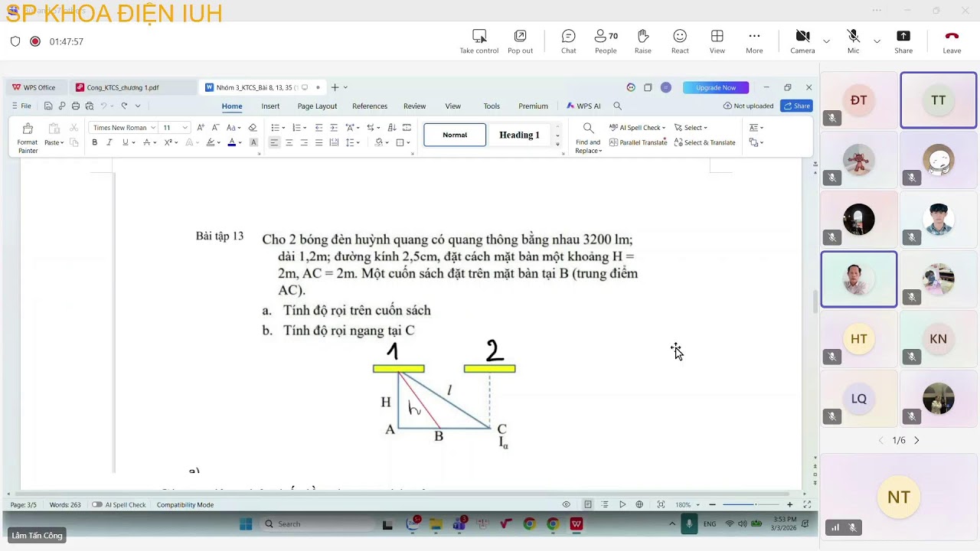Apply the Heading 1 style
Image resolution: width=980 pixels, height=551 pixels.
pyautogui.click(x=519, y=135)
